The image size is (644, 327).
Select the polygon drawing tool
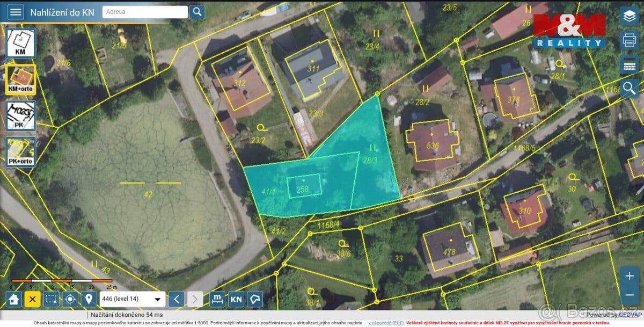click(254, 299)
